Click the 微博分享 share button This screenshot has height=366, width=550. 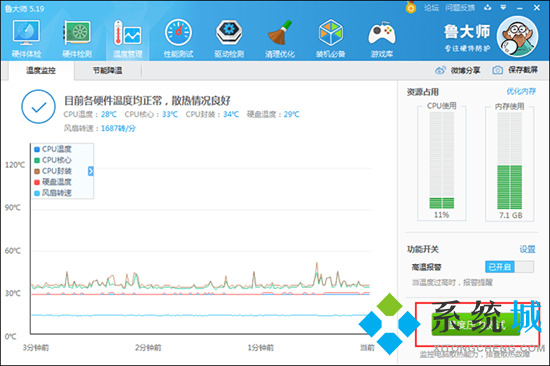tap(457, 70)
